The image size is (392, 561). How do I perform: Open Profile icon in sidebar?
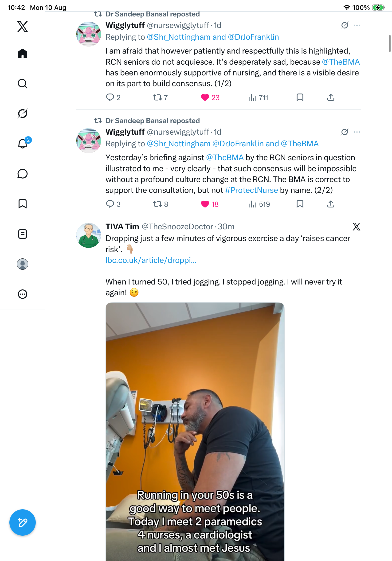[23, 264]
